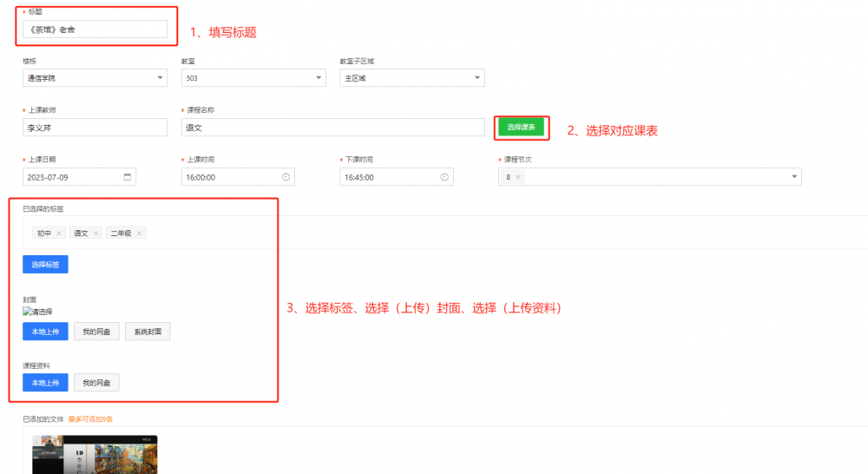The image size is (868, 474).
Task: Open the 教室 dropdown showing 503
Action: pyautogui.click(x=319, y=78)
